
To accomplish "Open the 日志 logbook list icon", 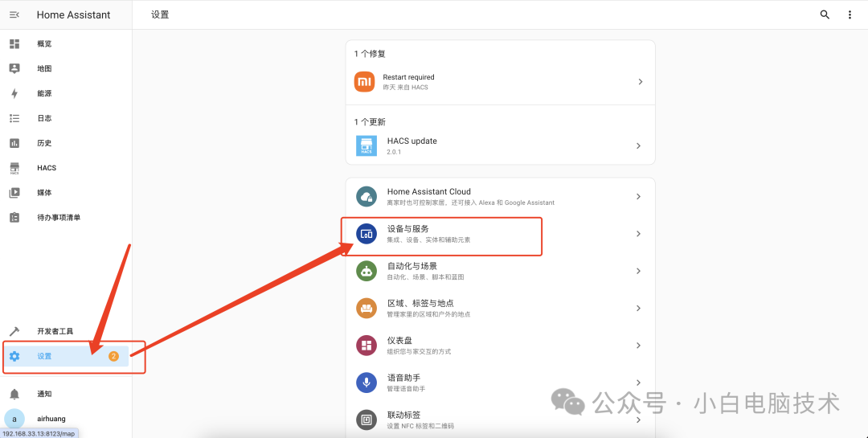I will pyautogui.click(x=14, y=118).
